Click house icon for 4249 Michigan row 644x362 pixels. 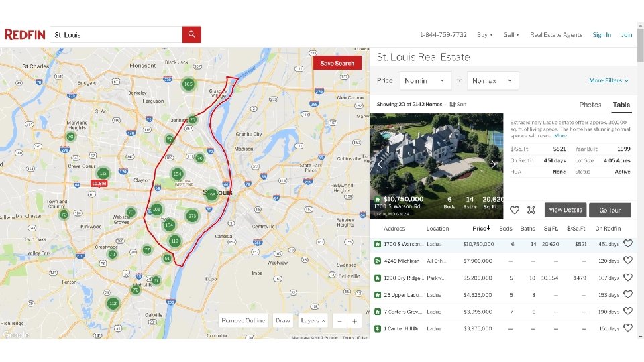378,261
